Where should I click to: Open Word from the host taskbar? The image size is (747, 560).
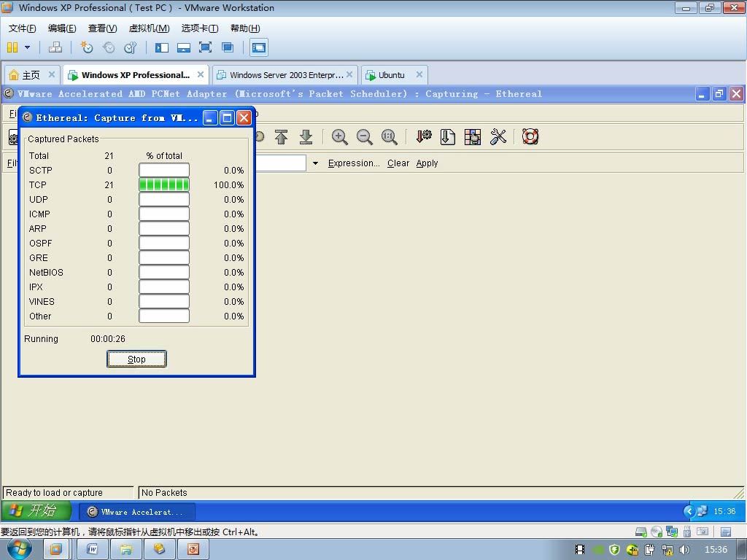click(x=92, y=550)
